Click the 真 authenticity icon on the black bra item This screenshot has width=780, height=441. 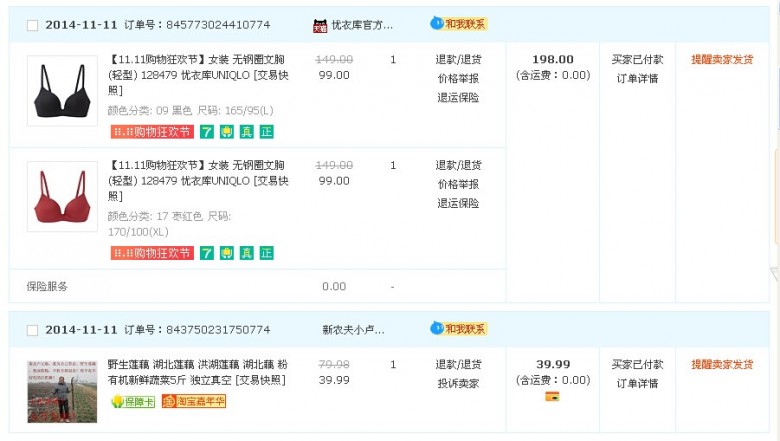click(x=246, y=132)
